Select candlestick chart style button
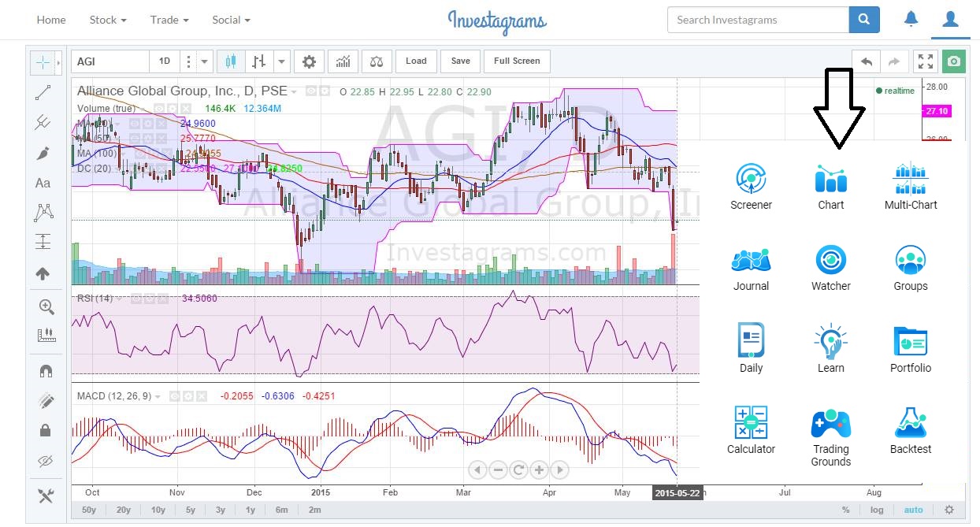This screenshot has width=980, height=527. [x=230, y=61]
